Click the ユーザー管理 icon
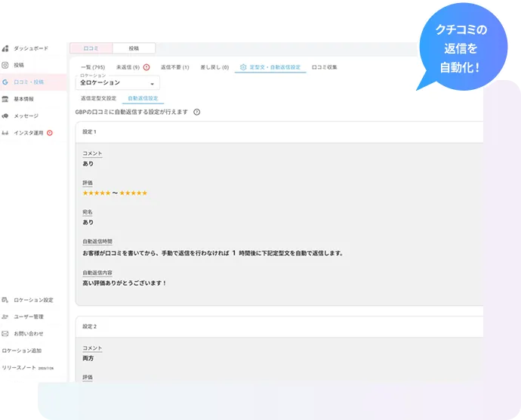This screenshot has width=521, height=420. [x=5, y=317]
